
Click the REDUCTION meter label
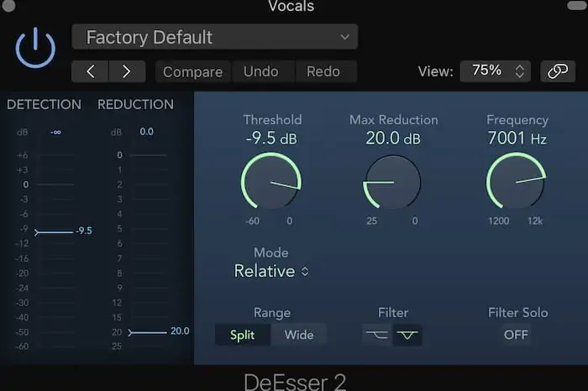(x=136, y=105)
